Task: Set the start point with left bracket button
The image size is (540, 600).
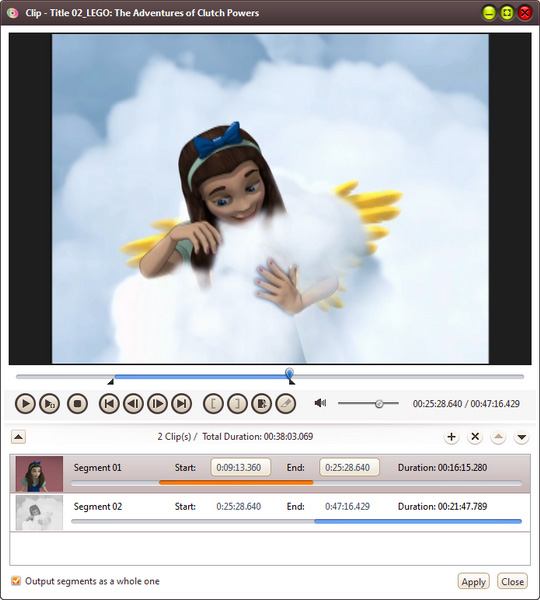Action: coord(213,403)
